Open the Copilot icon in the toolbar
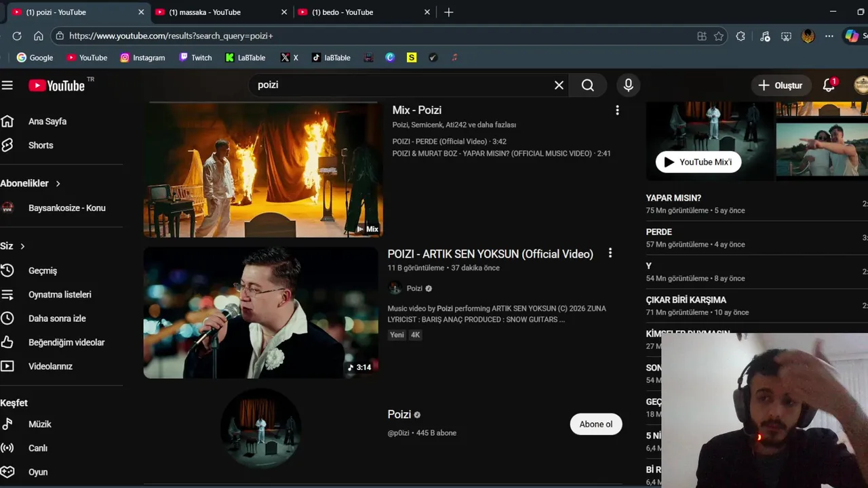Screen dimensions: 868x488 coord(852,36)
